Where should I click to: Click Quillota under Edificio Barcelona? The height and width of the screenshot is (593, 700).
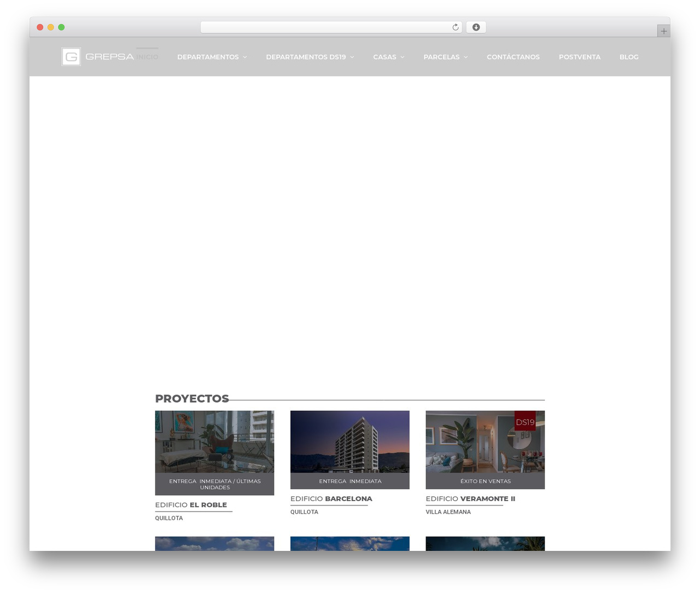coord(304,512)
